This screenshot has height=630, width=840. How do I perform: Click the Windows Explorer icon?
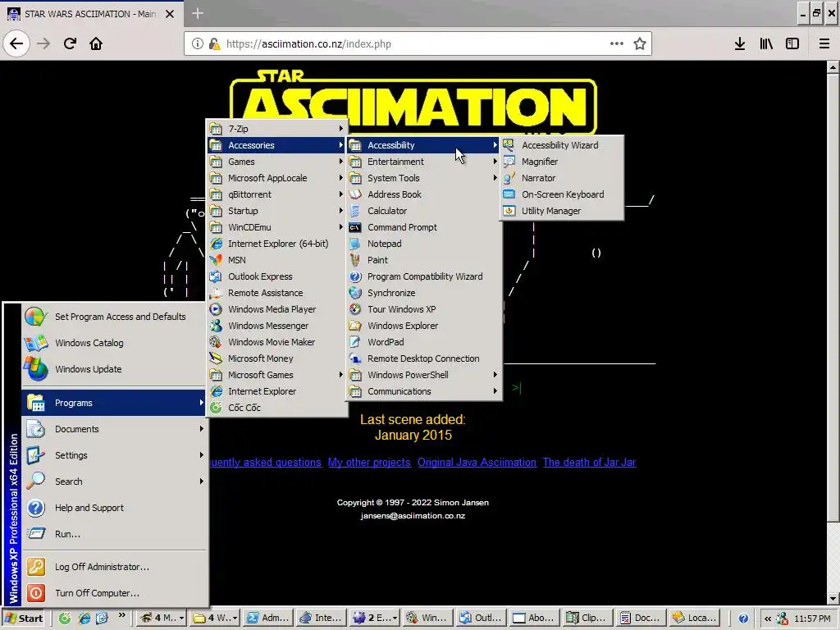[x=354, y=326]
